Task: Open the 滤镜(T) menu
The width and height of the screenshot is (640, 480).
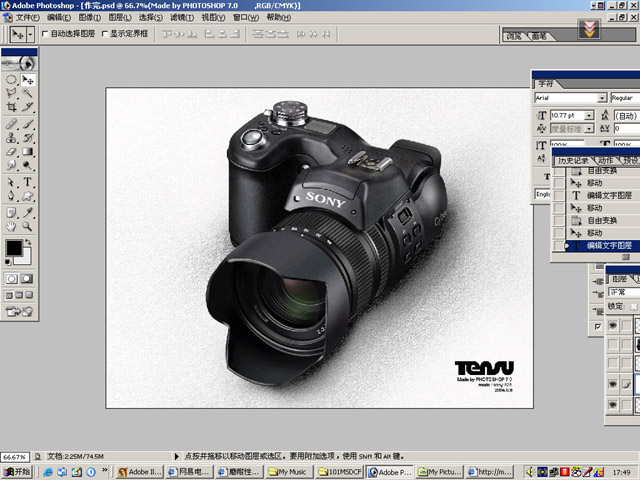Action: (182, 18)
